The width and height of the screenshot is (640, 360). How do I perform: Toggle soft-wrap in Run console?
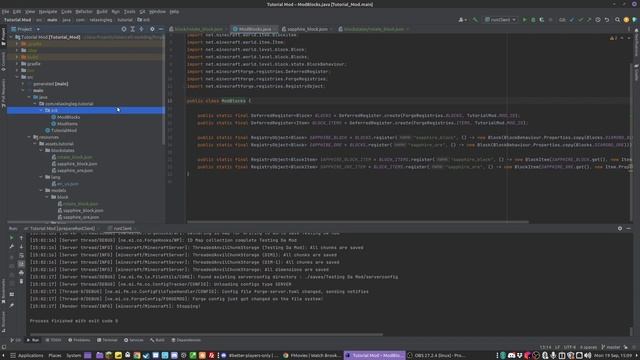pos(21,255)
